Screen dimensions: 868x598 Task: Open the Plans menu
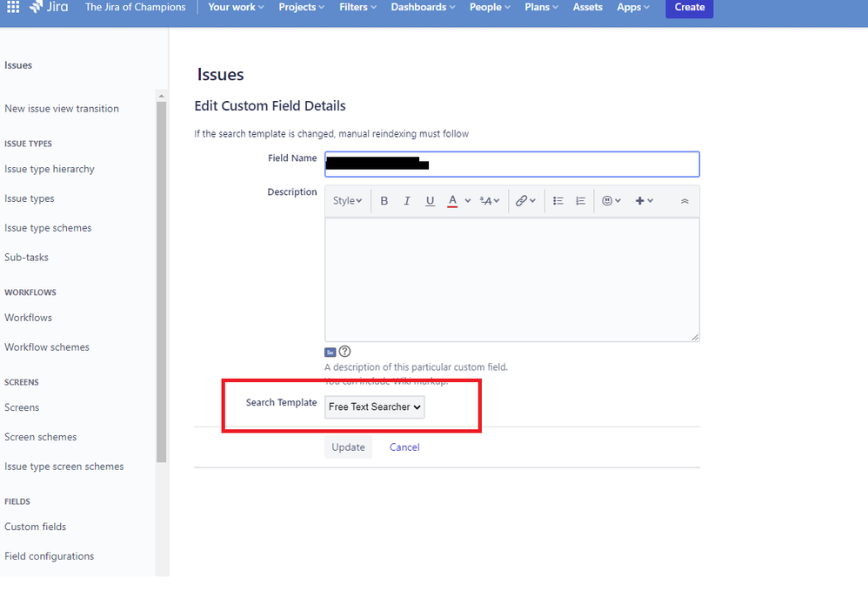click(x=541, y=7)
